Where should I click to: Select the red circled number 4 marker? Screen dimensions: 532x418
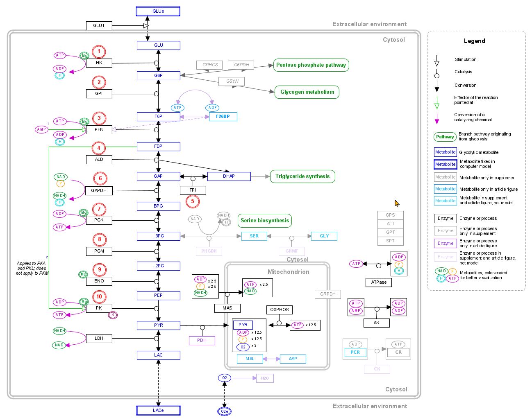[x=99, y=148]
